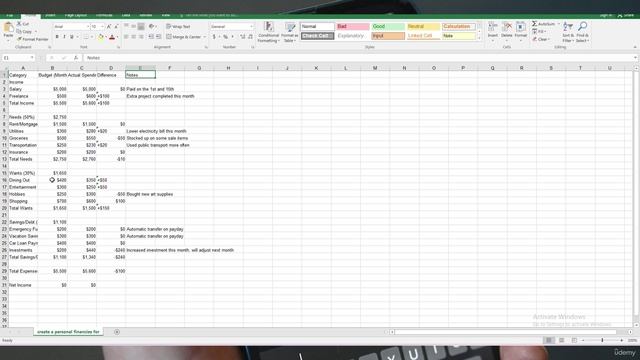
Task: Toggle Wrap Text
Action: [x=178, y=27]
